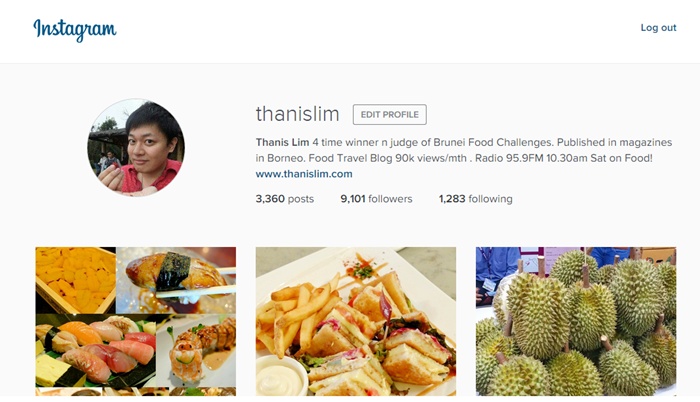Open the 9,101 followers list
This screenshot has width=700, height=402.
(376, 199)
